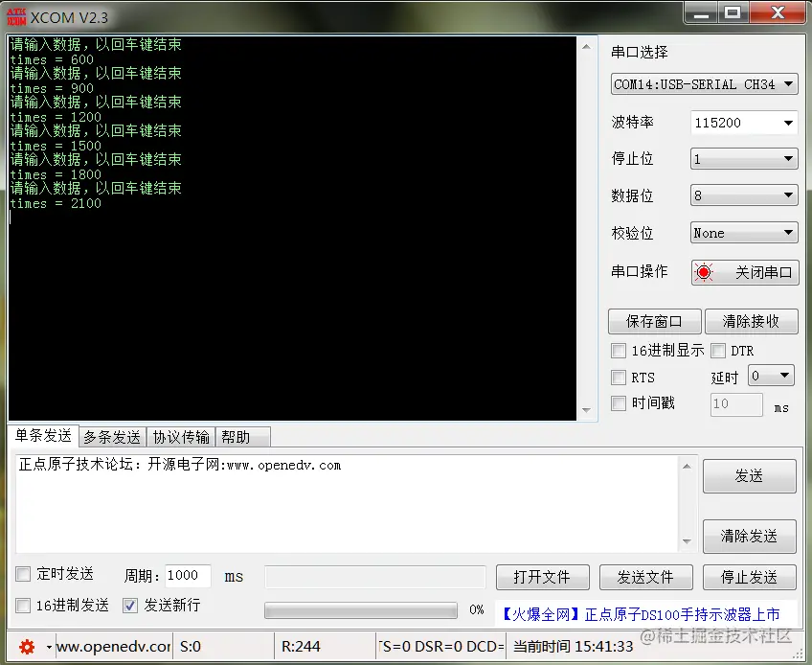
Task: Minimize the XCOM window
Action: [701, 13]
